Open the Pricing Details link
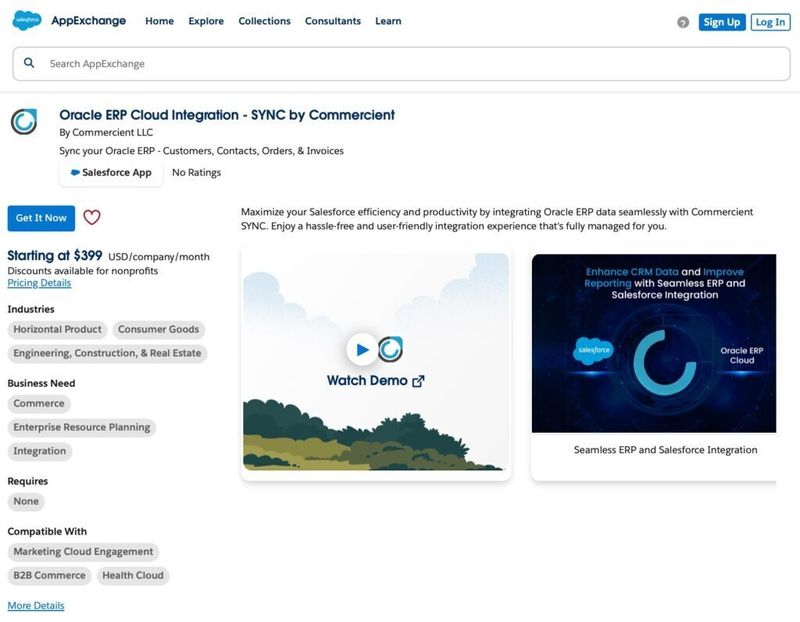 39,283
